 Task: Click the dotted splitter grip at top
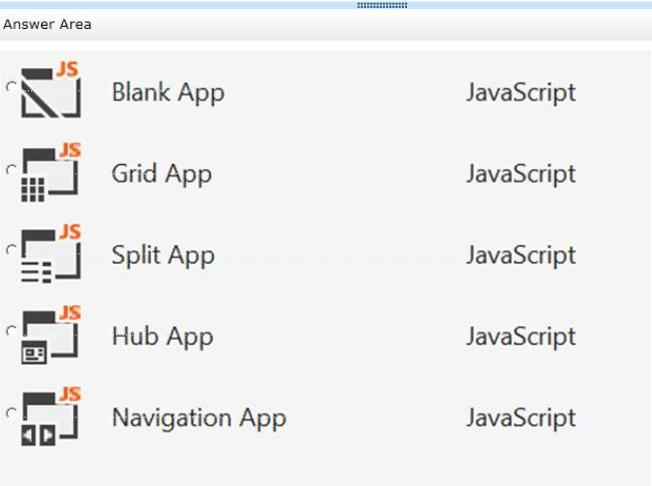pos(382,5)
